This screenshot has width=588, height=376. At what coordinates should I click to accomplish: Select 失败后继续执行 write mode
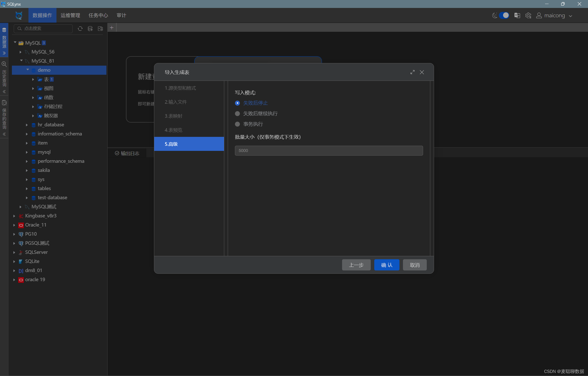[237, 114]
